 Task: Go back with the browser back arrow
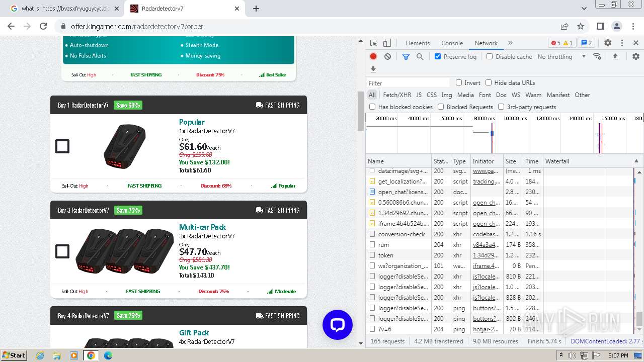[11, 26]
